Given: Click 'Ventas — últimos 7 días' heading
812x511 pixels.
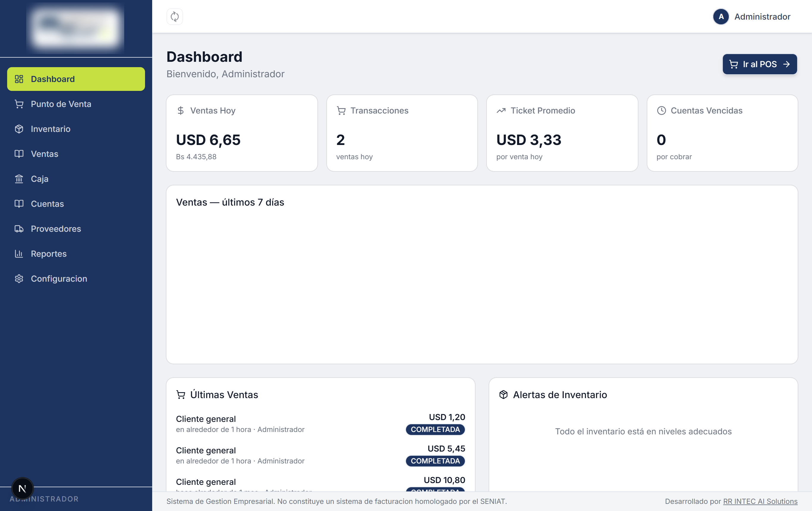Looking at the screenshot, I should (x=230, y=202).
